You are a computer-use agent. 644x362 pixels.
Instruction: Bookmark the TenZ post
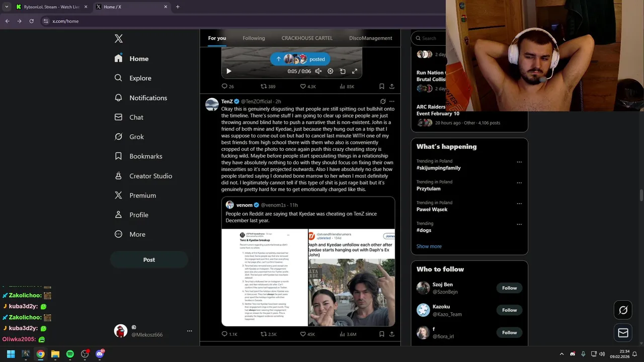tap(382, 334)
